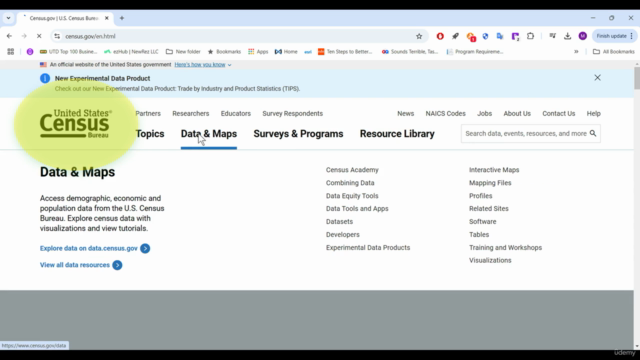Viewport: 640px width, 360px height.
Task: Open UTD Top 100 Busine... bookmark
Action: (x=68, y=51)
